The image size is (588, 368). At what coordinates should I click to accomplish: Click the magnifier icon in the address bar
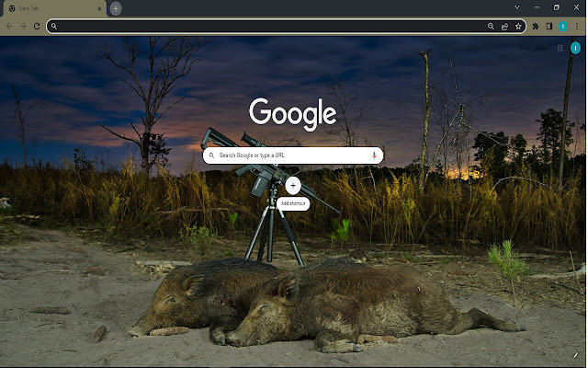54,27
